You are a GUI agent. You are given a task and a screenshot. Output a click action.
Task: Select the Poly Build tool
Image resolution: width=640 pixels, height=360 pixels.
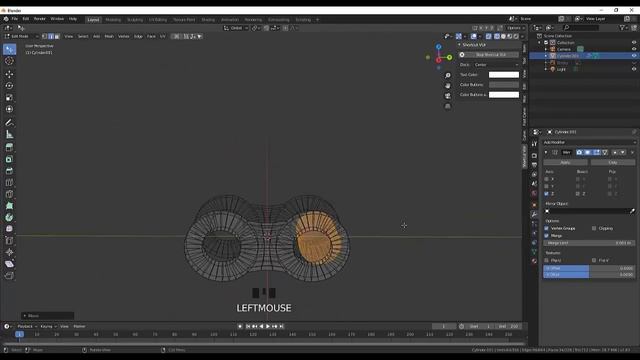click(9, 206)
